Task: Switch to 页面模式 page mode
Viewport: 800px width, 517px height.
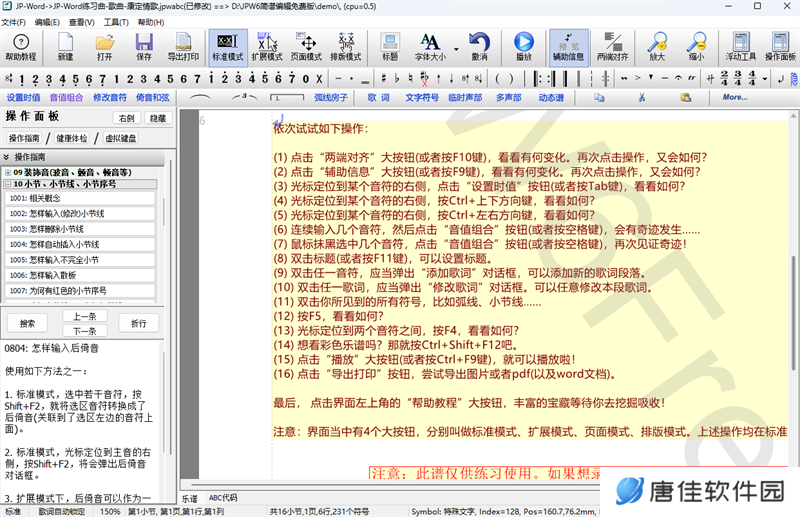Action: (306, 47)
